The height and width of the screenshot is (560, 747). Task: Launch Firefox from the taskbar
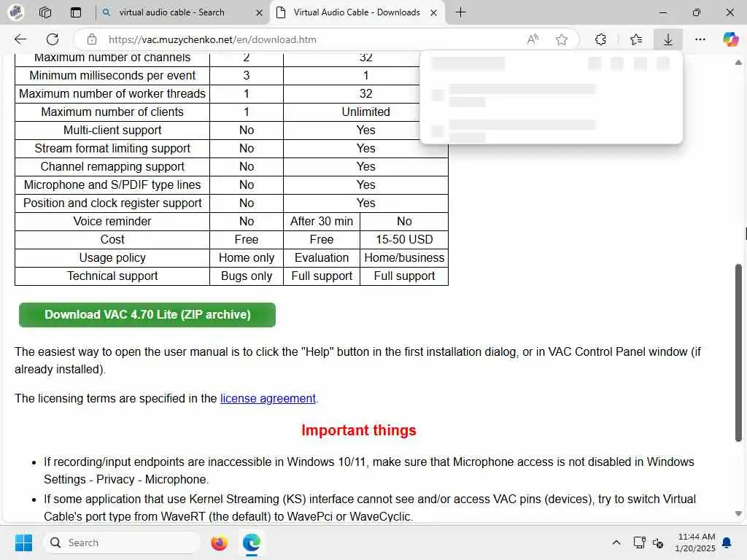219,542
